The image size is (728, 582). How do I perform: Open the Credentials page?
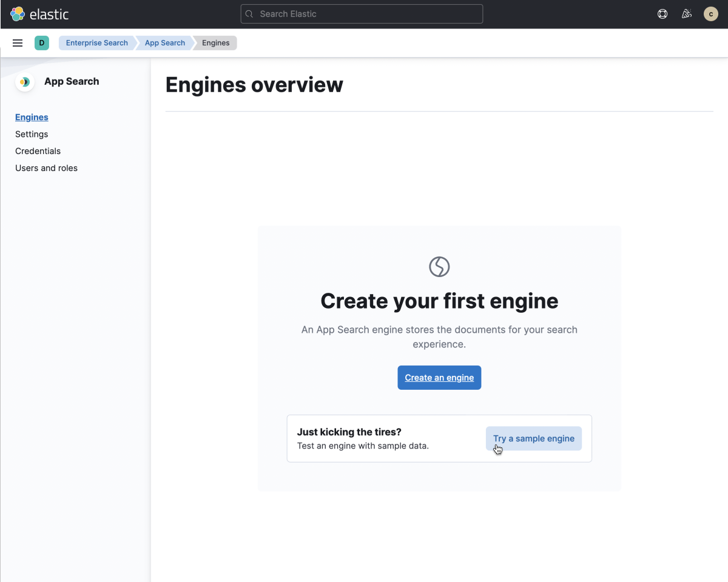coord(38,151)
